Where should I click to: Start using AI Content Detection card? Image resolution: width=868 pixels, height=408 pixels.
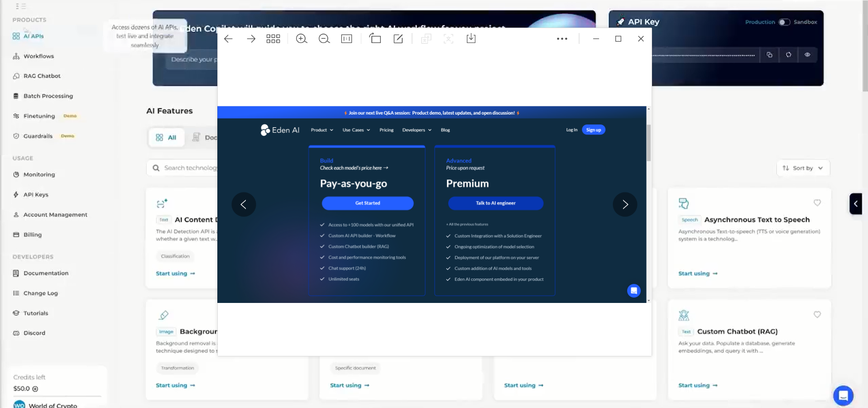(x=176, y=274)
